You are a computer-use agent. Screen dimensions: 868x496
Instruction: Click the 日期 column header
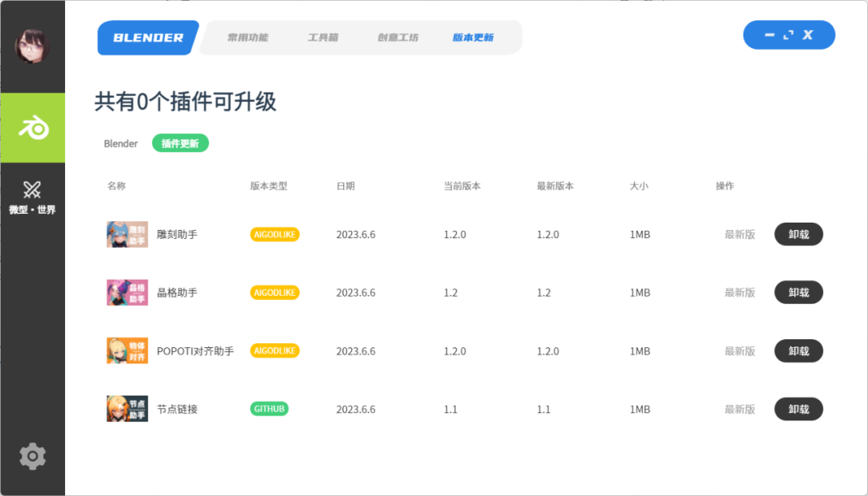(x=346, y=186)
